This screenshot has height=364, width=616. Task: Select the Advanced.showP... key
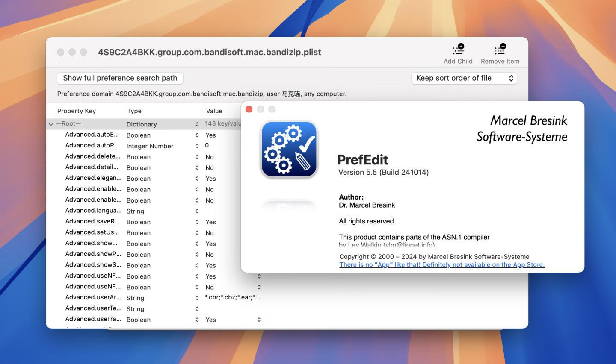coord(93,254)
